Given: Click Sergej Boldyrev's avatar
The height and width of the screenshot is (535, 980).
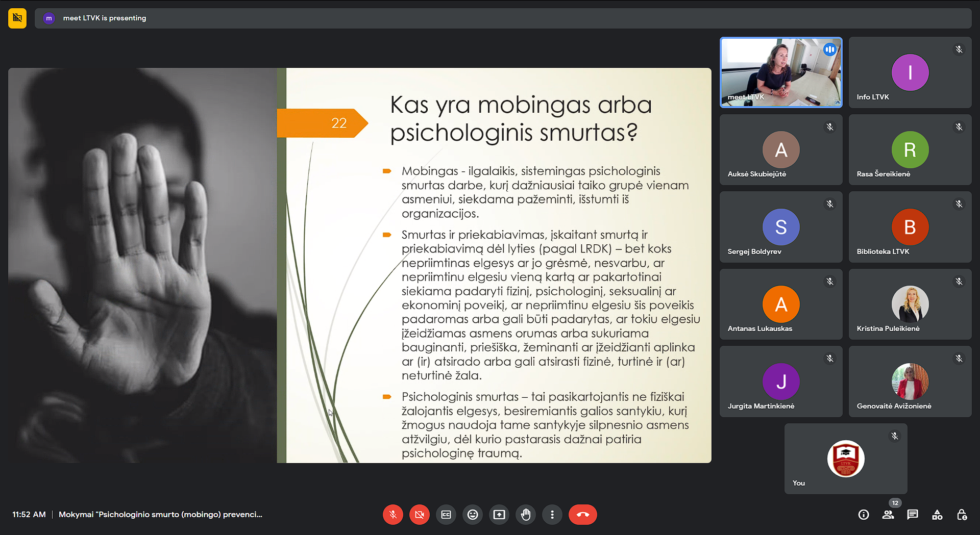Looking at the screenshot, I should [x=781, y=227].
